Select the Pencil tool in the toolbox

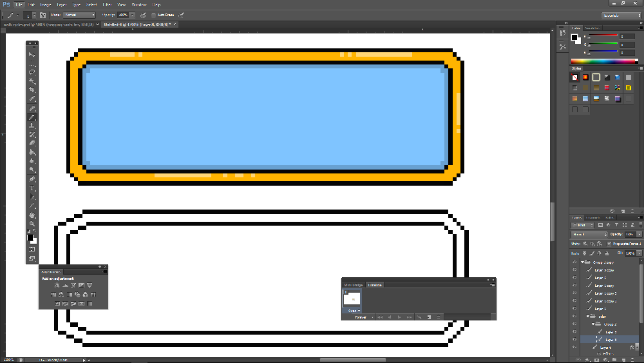[32, 117]
